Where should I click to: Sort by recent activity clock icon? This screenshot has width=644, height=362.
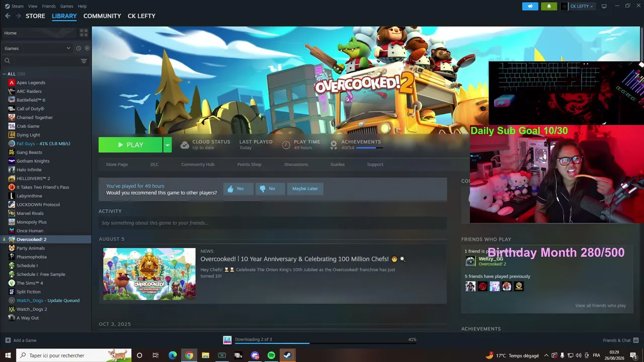[78, 48]
